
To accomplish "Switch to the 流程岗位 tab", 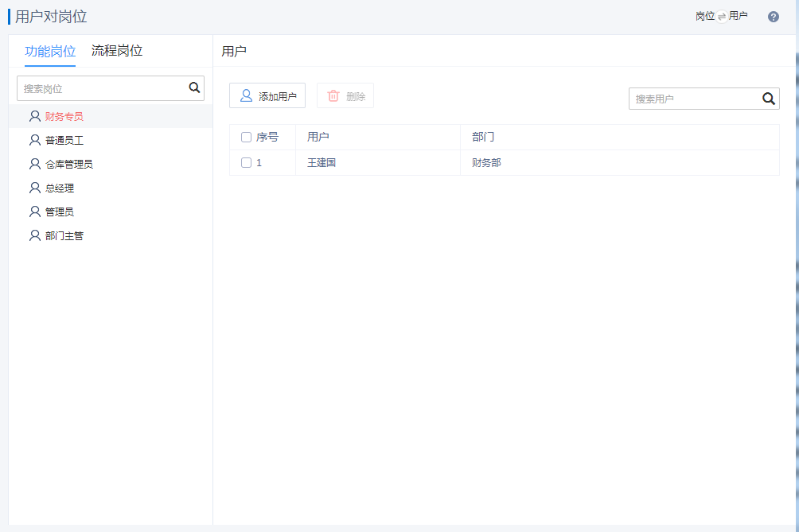I will coord(117,51).
